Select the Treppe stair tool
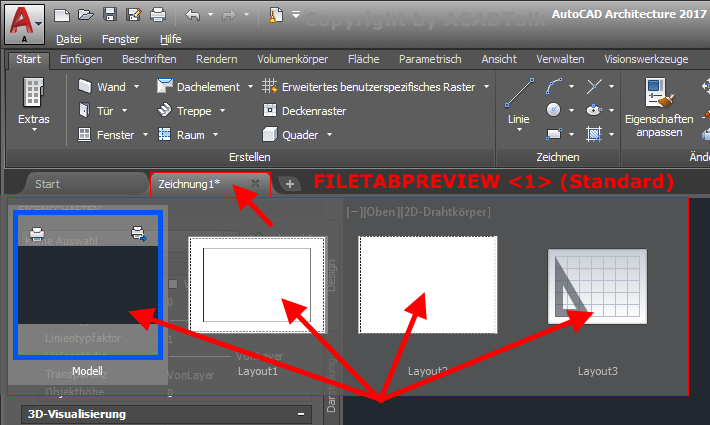The image size is (710, 425). click(184, 110)
